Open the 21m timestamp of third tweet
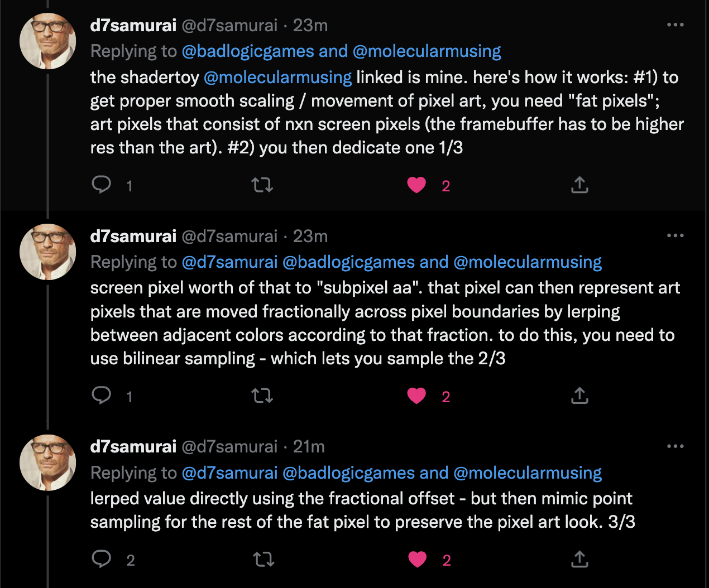This screenshot has height=588, width=709. click(309, 447)
